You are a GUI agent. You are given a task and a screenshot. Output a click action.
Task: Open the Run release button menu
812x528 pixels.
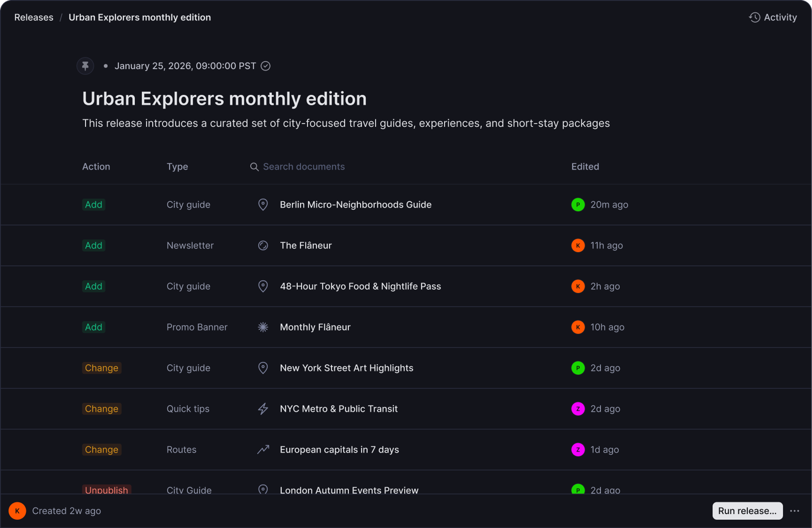(747, 511)
